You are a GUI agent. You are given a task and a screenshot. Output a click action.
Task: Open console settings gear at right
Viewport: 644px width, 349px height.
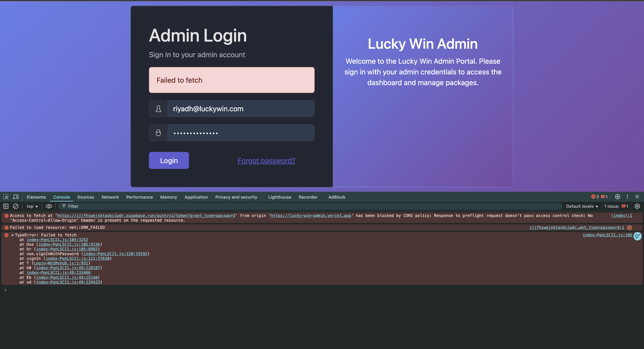[637, 206]
